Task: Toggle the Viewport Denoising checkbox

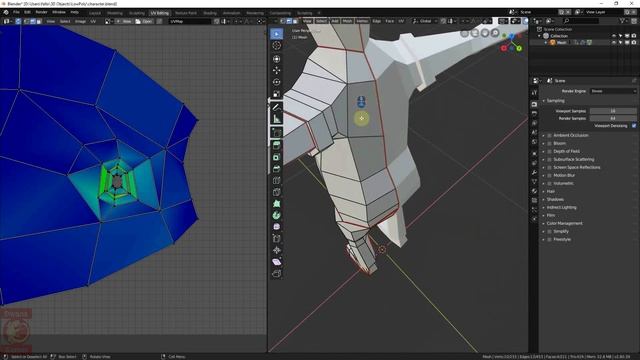Action: tap(633, 126)
